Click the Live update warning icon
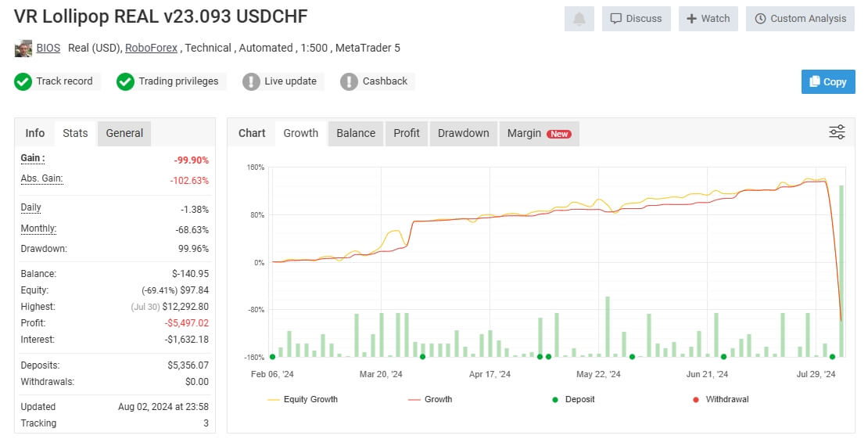This screenshot has width=868, height=439. click(251, 81)
